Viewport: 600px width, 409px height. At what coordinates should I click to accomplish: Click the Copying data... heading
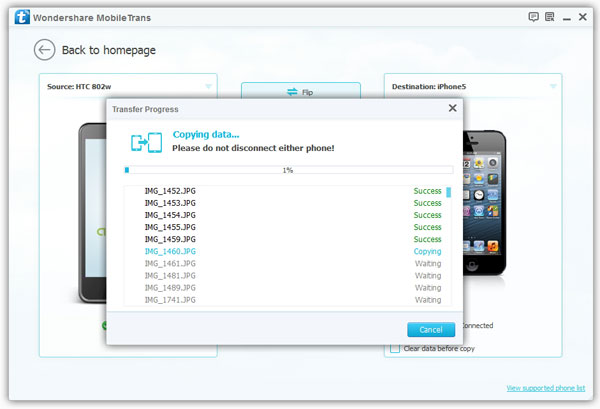click(206, 135)
